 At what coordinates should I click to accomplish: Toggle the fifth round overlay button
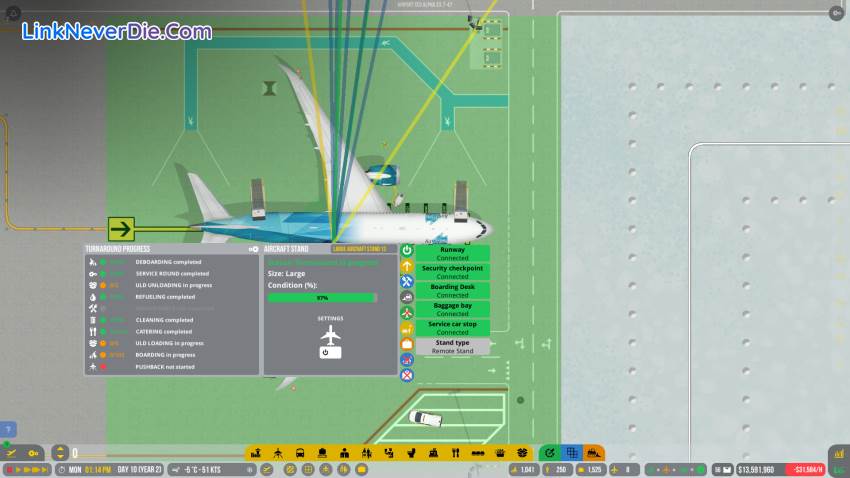click(344, 470)
